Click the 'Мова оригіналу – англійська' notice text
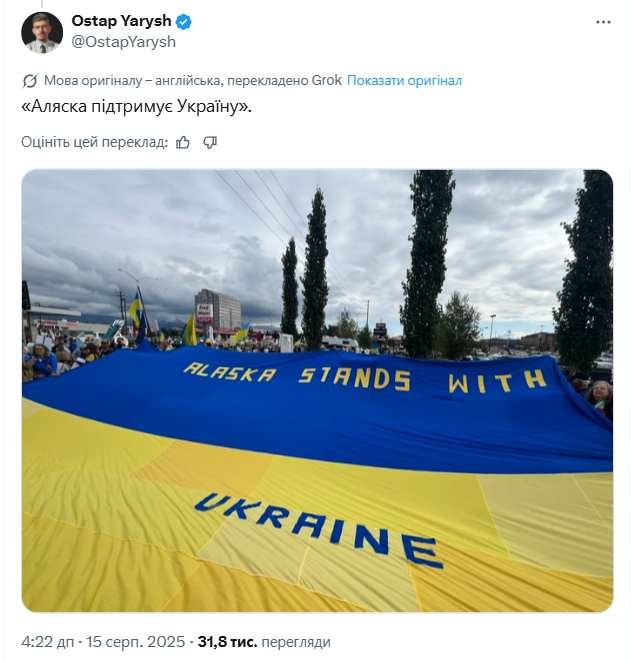 pyautogui.click(x=133, y=80)
